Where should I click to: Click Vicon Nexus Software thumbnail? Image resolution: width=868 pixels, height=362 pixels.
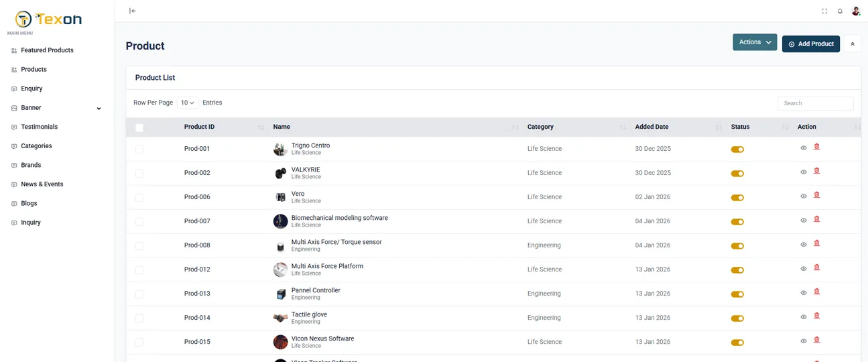click(280, 342)
